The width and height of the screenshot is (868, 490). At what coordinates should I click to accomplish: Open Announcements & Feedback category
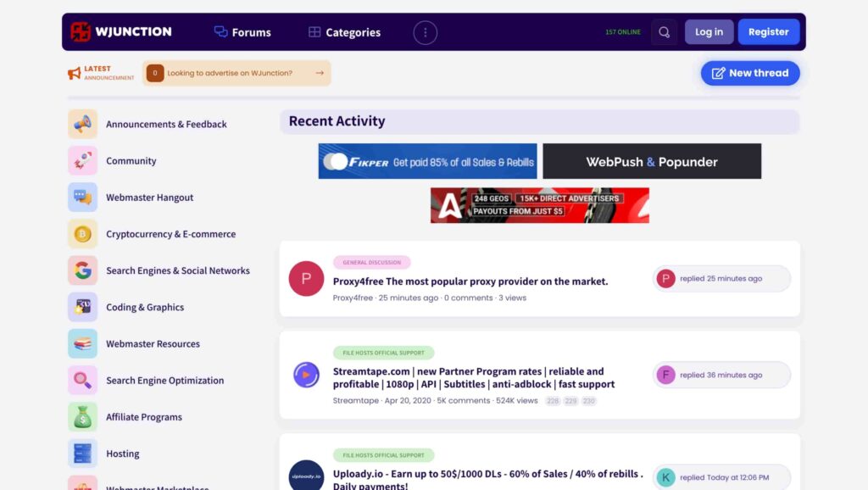167,124
